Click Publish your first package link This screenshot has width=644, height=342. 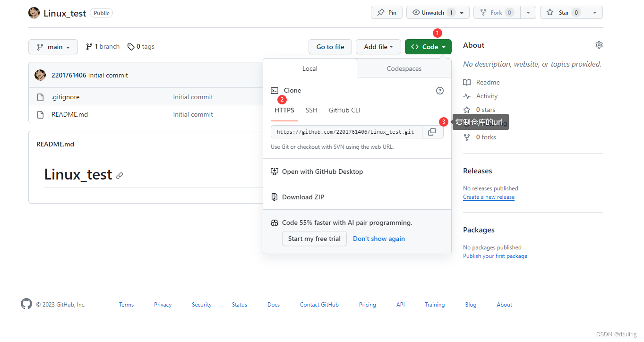click(x=495, y=256)
